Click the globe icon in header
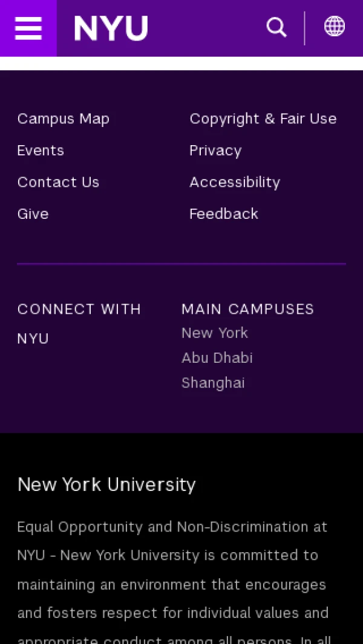 point(335,27)
